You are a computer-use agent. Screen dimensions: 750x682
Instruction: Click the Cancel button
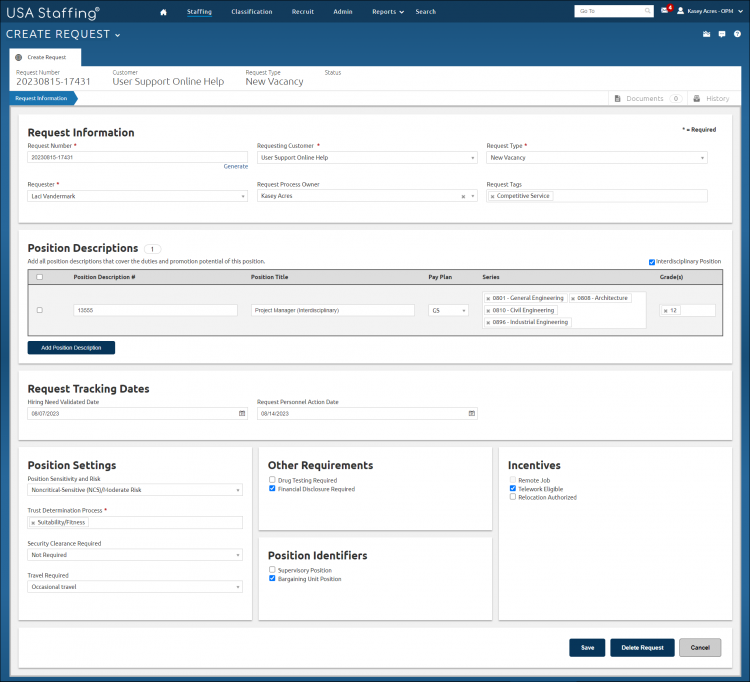pos(700,648)
